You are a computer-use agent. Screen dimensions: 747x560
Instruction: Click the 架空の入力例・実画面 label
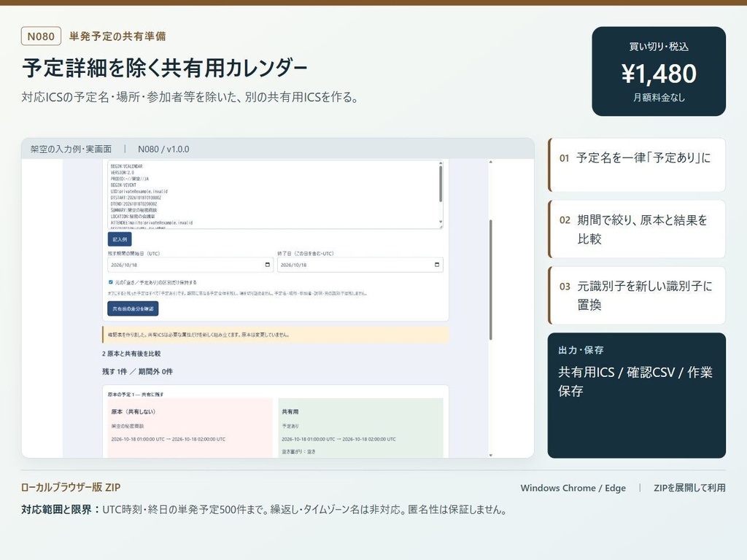click(x=71, y=149)
